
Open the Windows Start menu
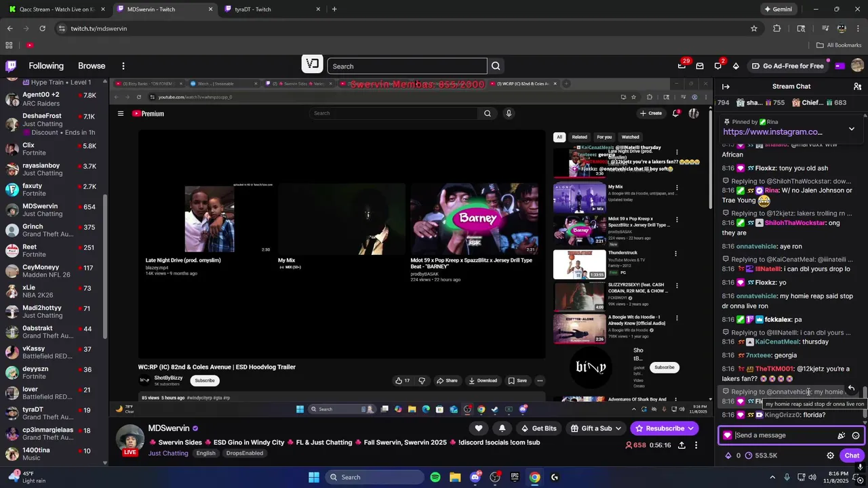point(314,477)
